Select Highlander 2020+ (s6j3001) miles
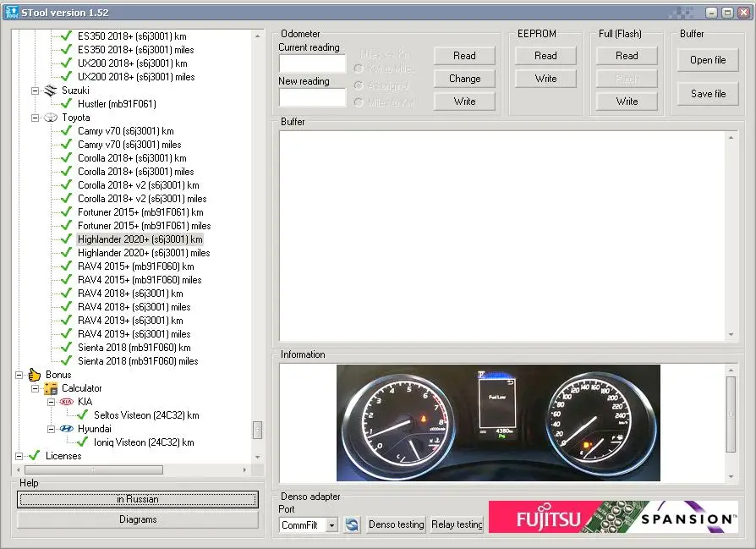The width and height of the screenshot is (756, 549). 144,253
